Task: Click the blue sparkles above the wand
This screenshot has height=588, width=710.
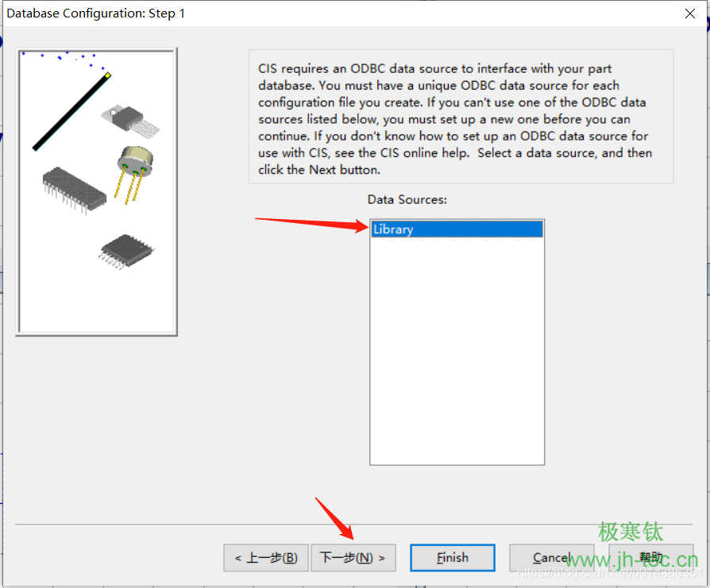Action: 60,56
